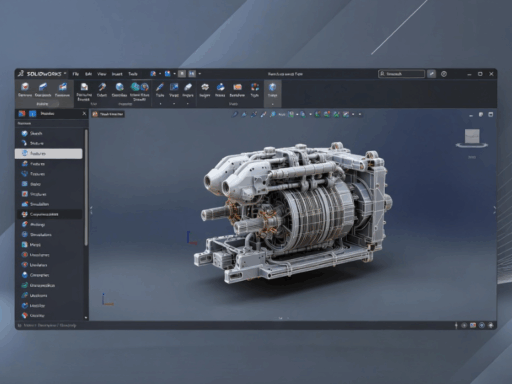Open the View menu
The width and height of the screenshot is (512, 384).
pos(102,74)
